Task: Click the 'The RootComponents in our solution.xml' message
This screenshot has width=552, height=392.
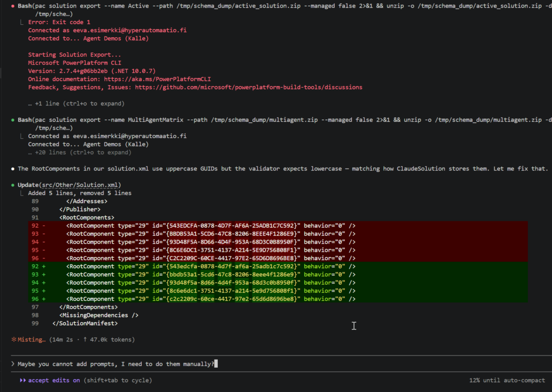Action: point(282,169)
